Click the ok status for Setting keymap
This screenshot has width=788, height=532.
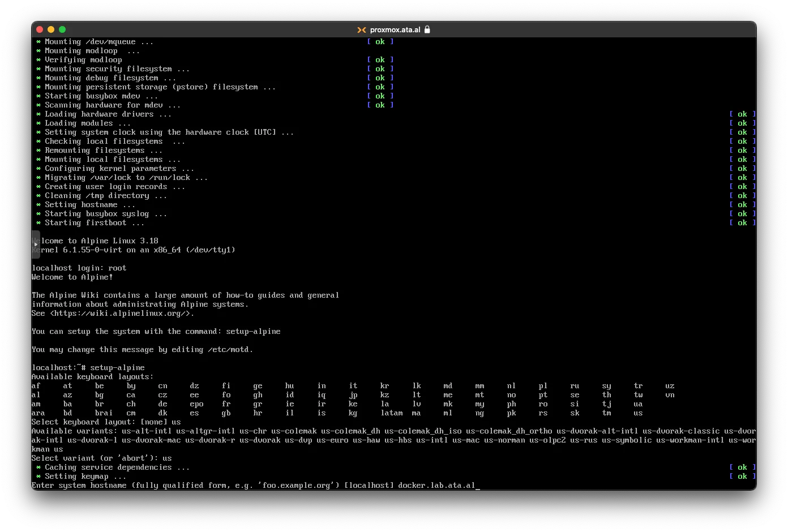(x=742, y=477)
